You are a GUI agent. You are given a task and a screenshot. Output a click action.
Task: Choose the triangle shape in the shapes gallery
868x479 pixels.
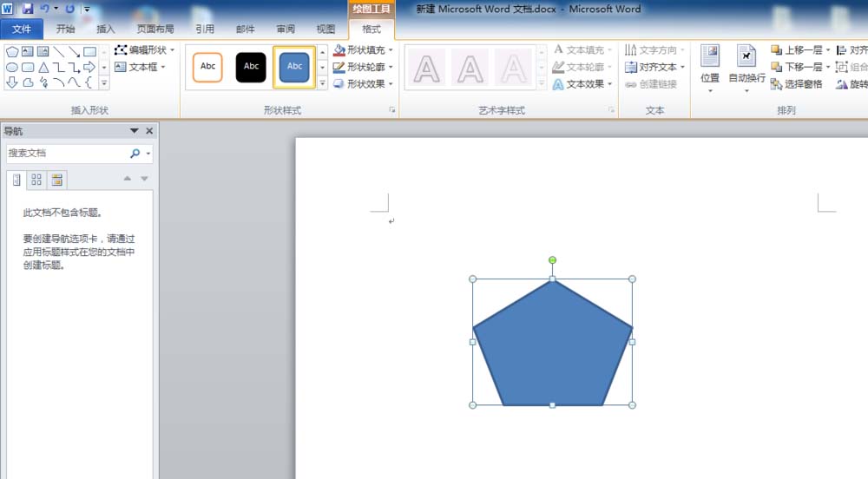(x=43, y=67)
